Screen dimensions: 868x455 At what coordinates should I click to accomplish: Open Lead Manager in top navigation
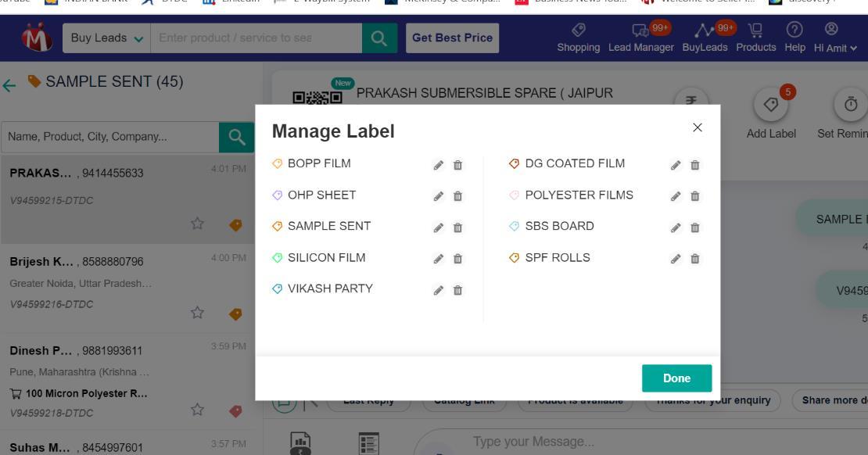click(640, 38)
